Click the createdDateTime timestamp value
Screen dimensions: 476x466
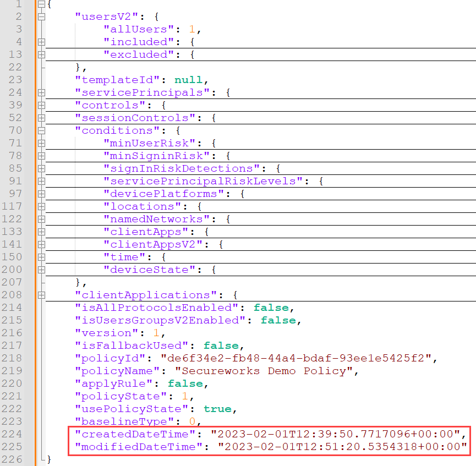point(336,434)
